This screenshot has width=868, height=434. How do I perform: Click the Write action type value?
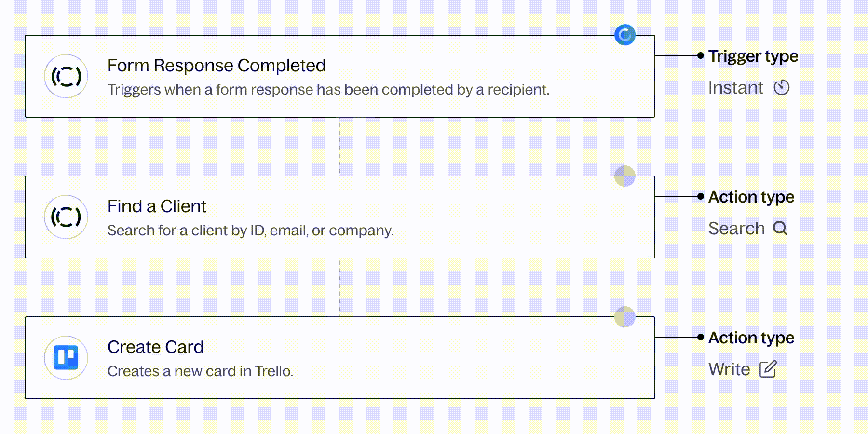(729, 369)
